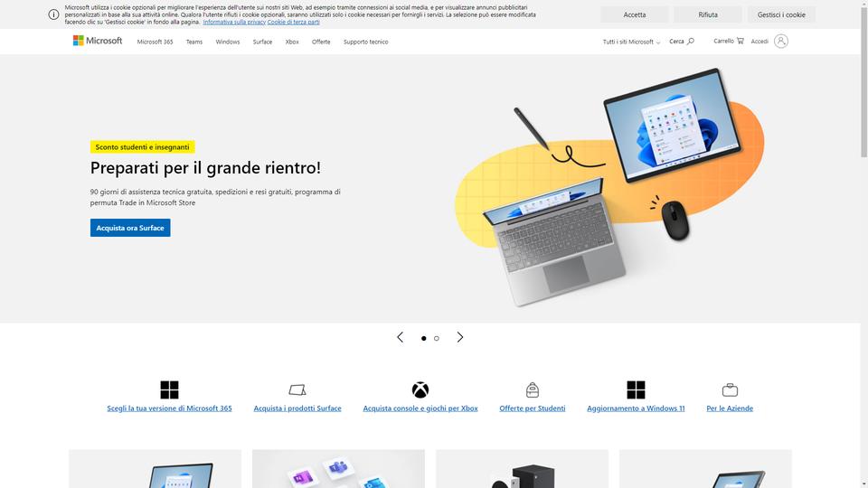Image resolution: width=868 pixels, height=488 pixels.
Task: Open Surface in navigation bar
Action: click(x=262, y=42)
